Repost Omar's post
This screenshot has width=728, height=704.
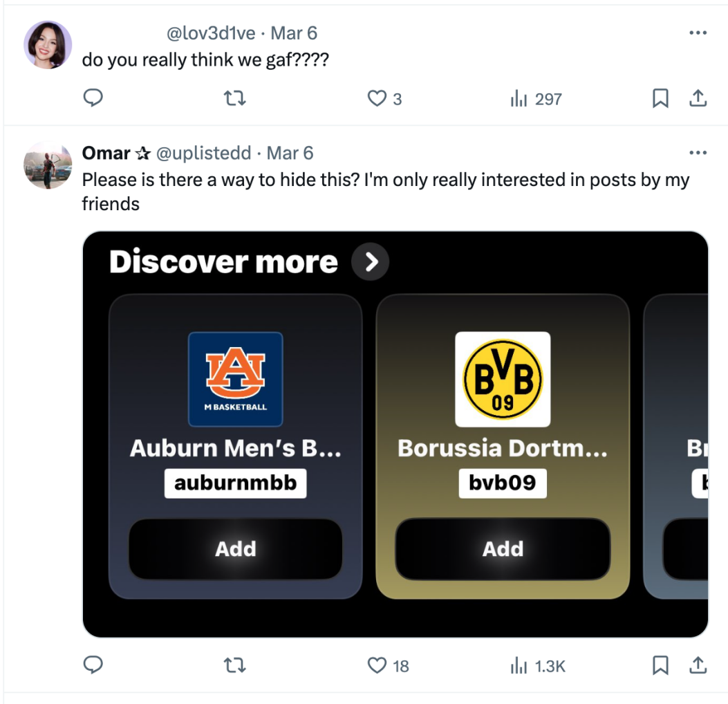[x=236, y=665]
